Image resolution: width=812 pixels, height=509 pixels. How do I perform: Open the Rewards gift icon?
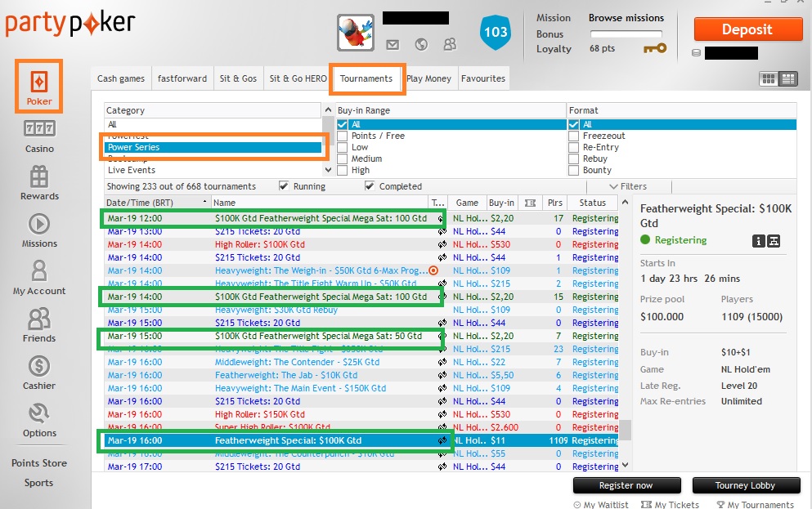(39, 176)
